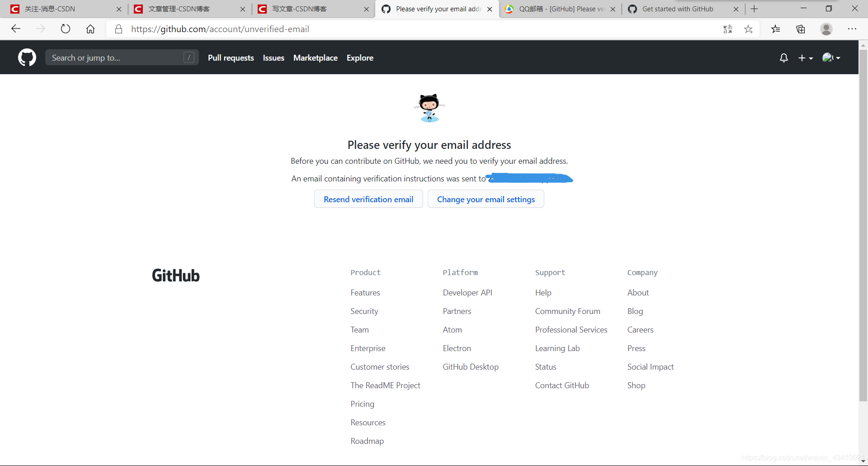Open the user avatar menu in header
Screen dimensions: 868x466
pos(831,57)
